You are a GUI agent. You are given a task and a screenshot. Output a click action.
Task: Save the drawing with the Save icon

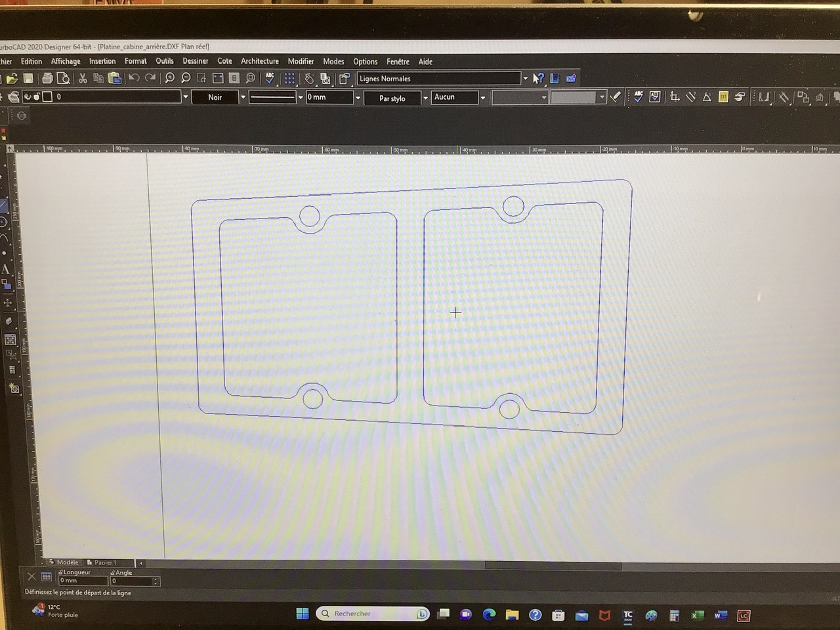click(28, 79)
